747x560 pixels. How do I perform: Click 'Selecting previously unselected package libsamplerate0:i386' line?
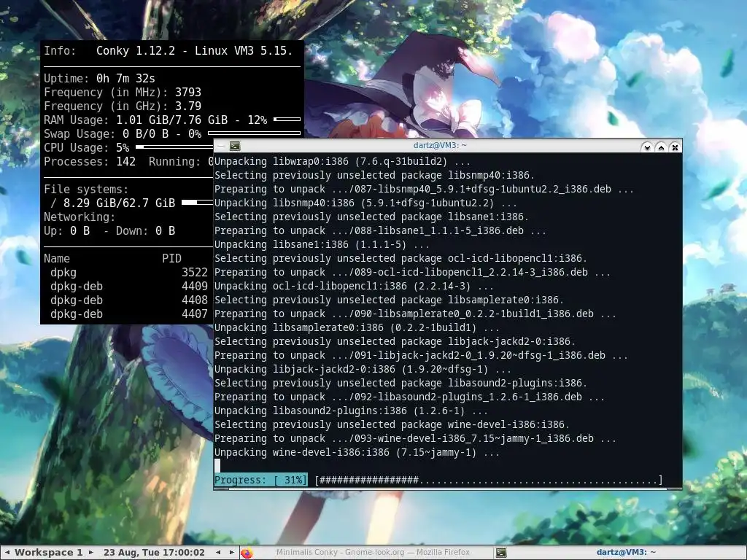[389, 300]
